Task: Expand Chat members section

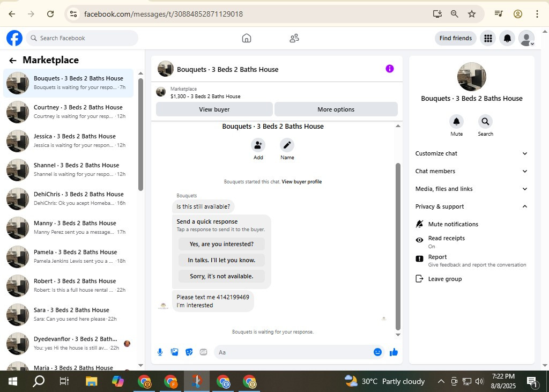Action: (x=471, y=171)
